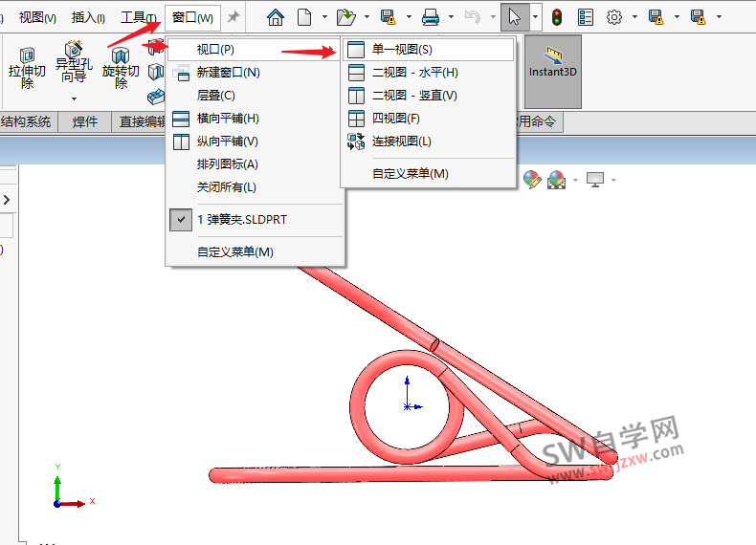Choose 单一视图(S) viewport
This screenshot has height=545, width=756.
429,49
